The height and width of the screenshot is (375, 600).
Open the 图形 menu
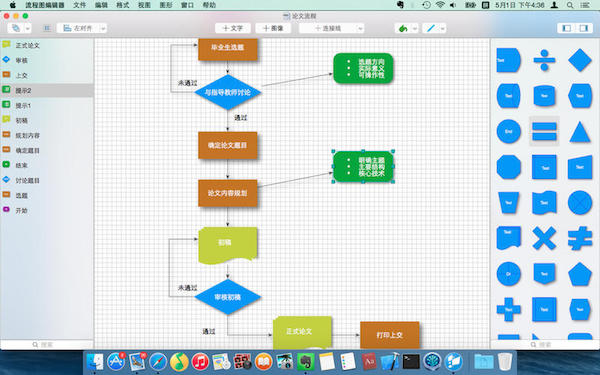pyautogui.click(x=166, y=5)
